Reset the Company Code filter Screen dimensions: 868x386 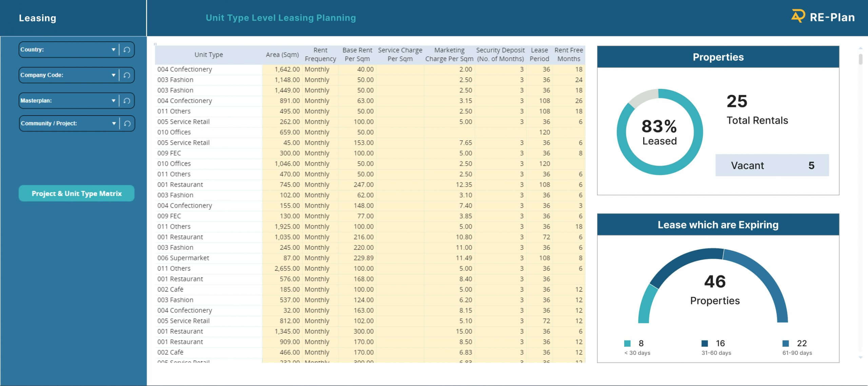pyautogui.click(x=127, y=75)
